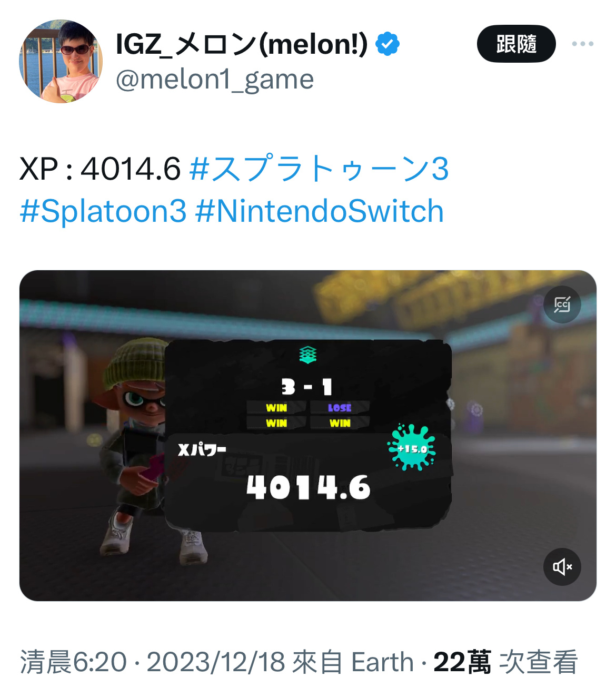Open the #スプラトゥーン3 hashtag
The image size is (616, 687).
tap(319, 169)
